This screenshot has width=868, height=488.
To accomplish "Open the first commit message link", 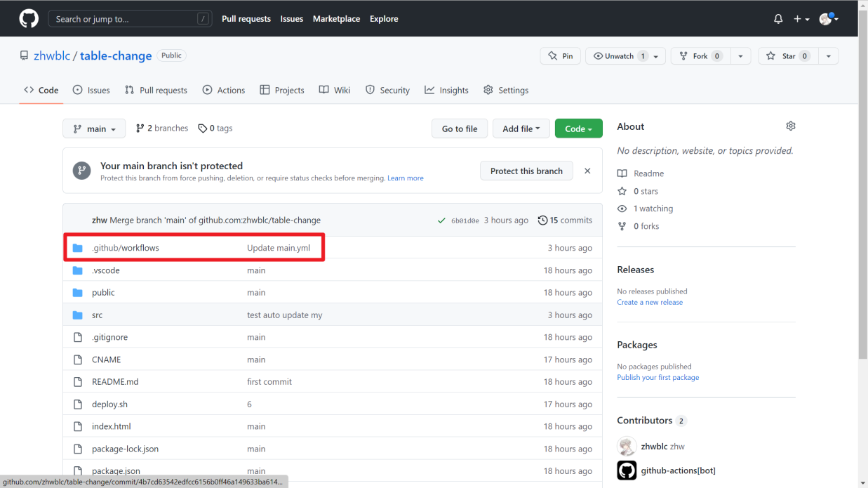I will (269, 382).
